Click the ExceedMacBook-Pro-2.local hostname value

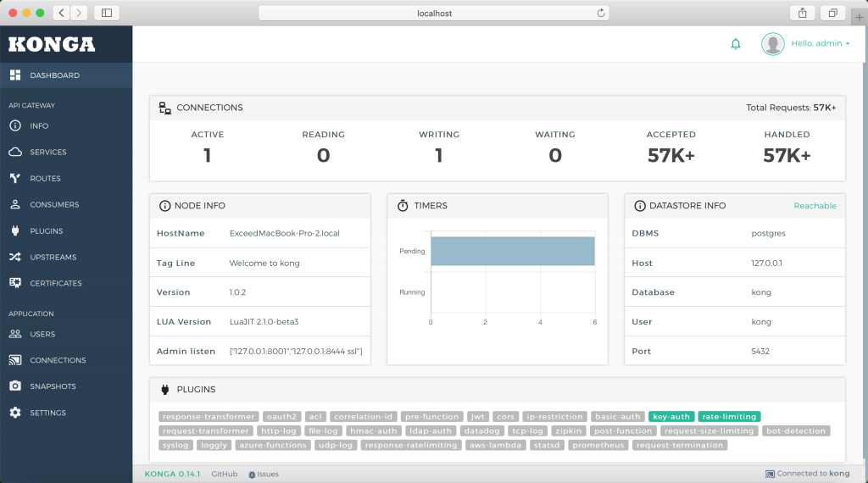[285, 234]
